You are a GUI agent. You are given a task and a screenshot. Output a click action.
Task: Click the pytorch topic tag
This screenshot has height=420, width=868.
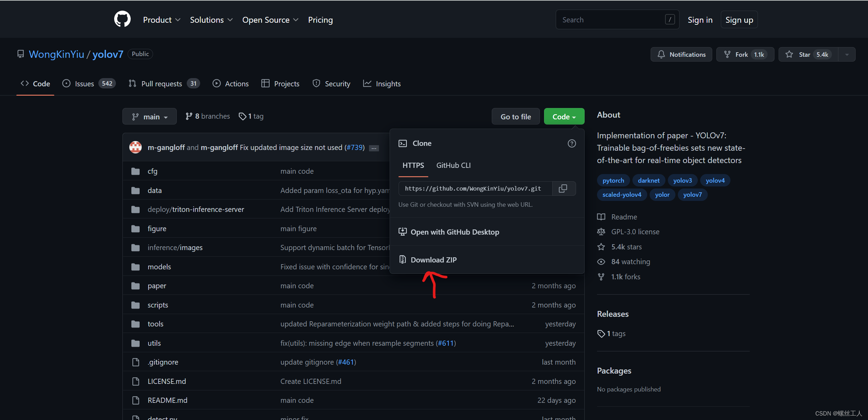tap(613, 180)
